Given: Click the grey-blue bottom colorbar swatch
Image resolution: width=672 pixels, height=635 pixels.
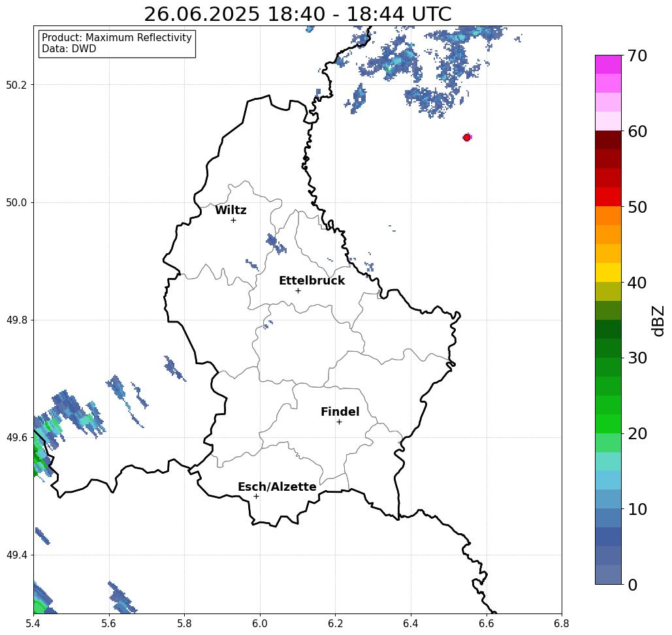Looking at the screenshot, I should 608,574.
